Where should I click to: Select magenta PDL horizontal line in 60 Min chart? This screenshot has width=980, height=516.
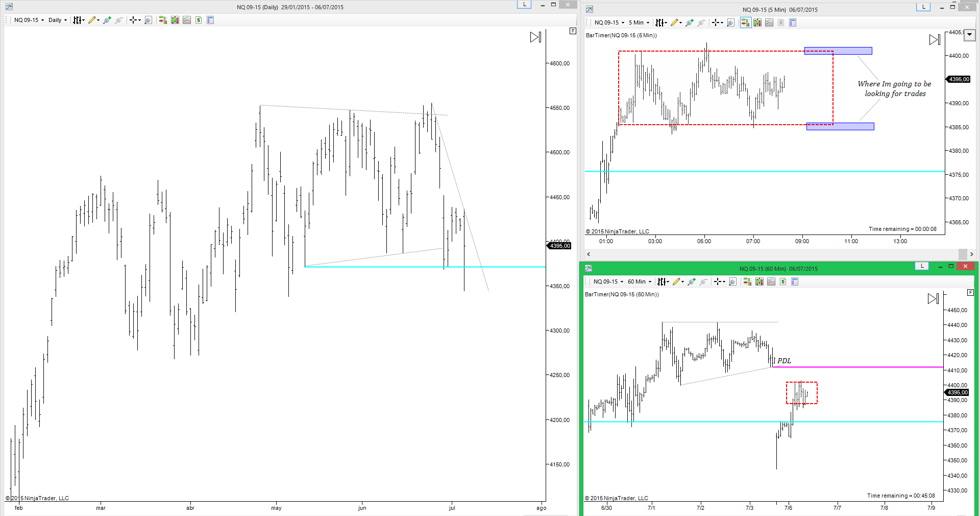(x=857, y=367)
